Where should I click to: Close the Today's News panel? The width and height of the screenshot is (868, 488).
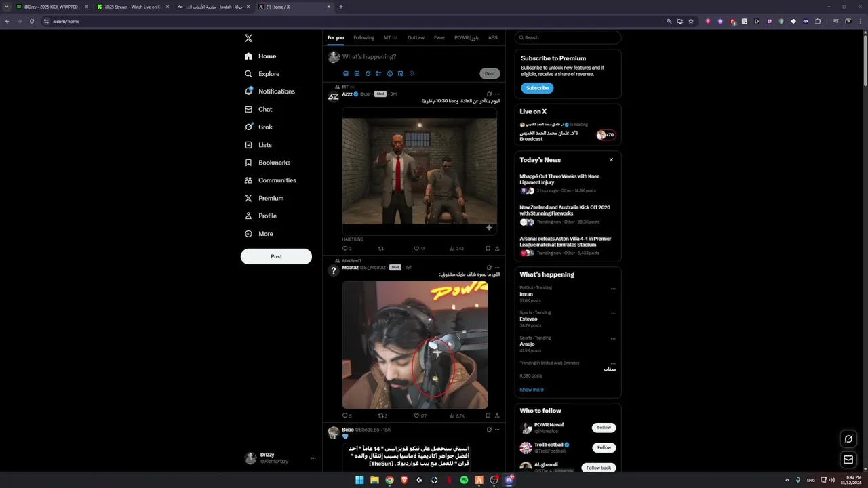pos(611,160)
